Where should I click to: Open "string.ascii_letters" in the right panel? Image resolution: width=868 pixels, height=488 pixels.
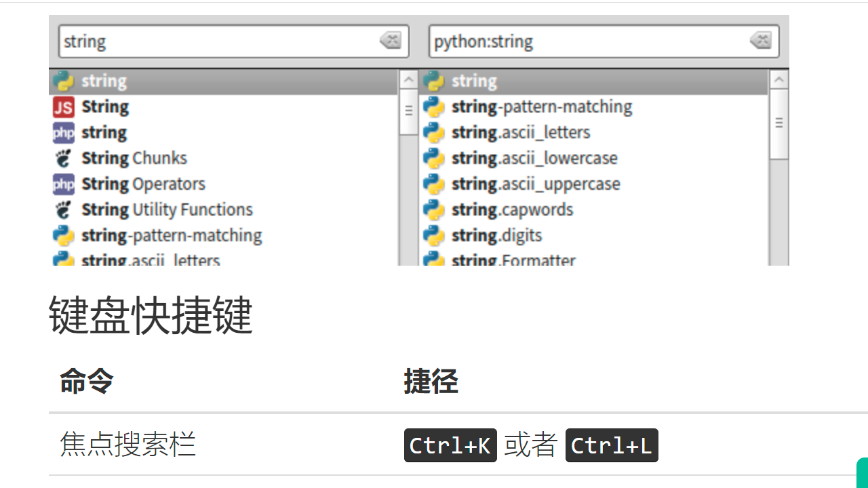(x=520, y=132)
